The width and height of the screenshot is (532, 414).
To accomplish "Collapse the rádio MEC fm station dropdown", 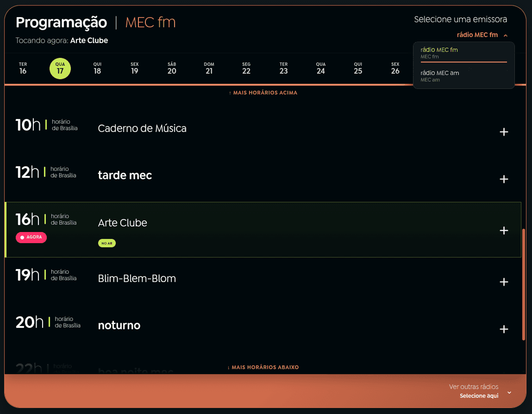I will coord(482,35).
